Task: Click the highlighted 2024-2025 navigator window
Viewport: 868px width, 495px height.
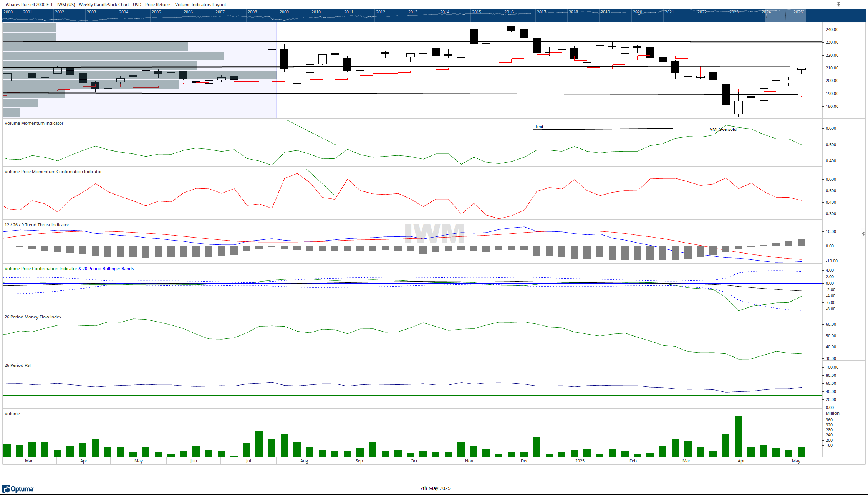Action: click(x=785, y=16)
